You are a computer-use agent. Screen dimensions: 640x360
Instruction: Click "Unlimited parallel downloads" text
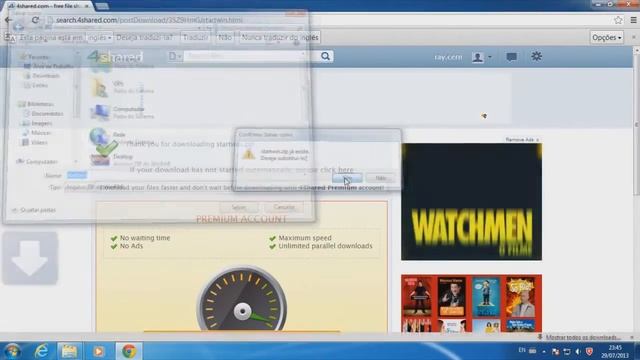click(x=325, y=246)
